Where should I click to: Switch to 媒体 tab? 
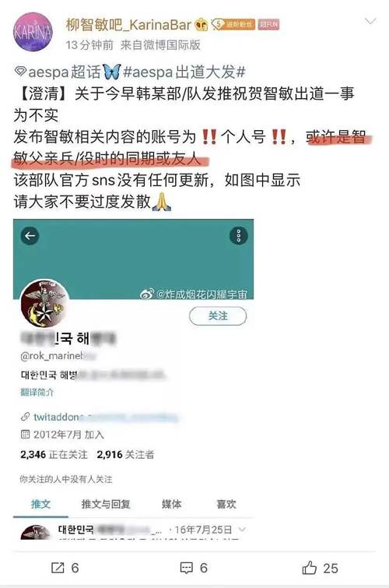click(172, 504)
